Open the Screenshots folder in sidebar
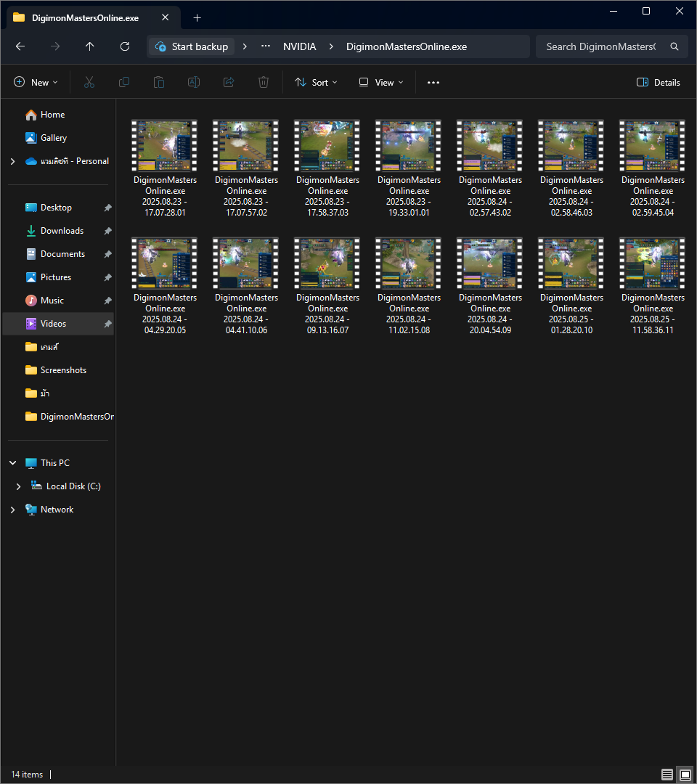697x784 pixels. coord(59,370)
